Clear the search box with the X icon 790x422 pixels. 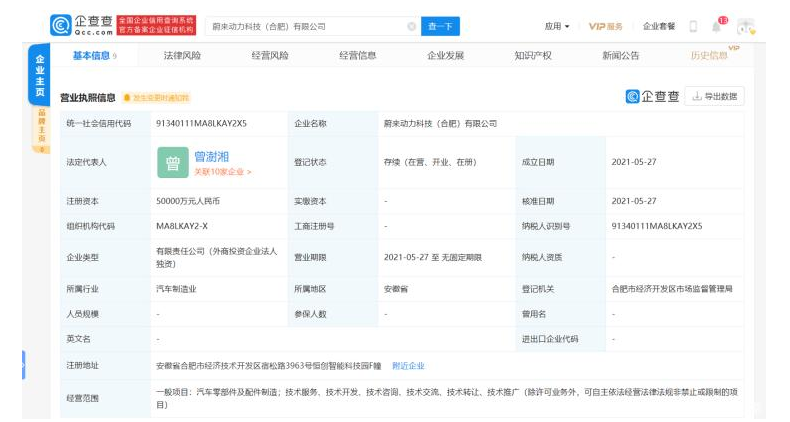coord(412,26)
